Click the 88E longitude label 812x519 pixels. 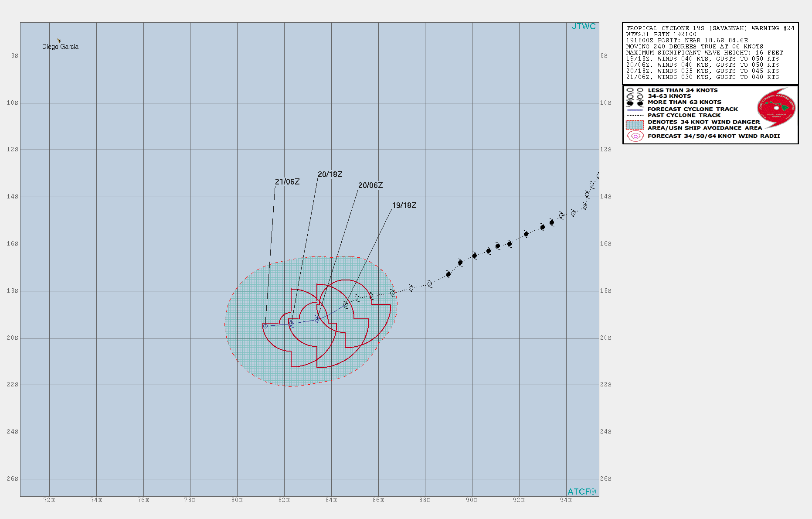pos(425,500)
